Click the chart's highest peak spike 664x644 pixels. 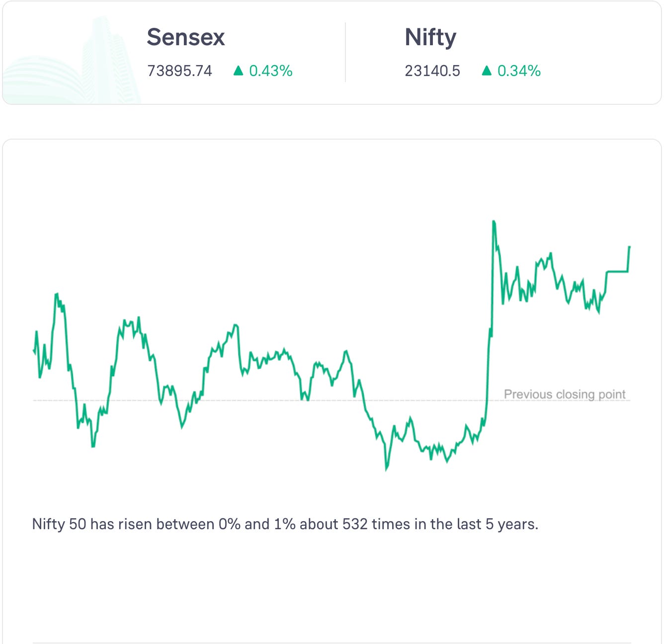click(x=494, y=222)
